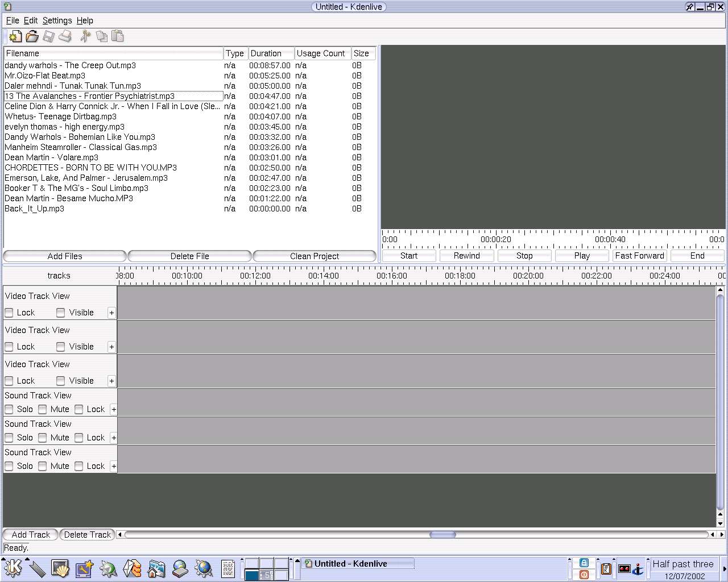The width and height of the screenshot is (728, 582).
Task: Open the Edit menu
Action: 30,20
